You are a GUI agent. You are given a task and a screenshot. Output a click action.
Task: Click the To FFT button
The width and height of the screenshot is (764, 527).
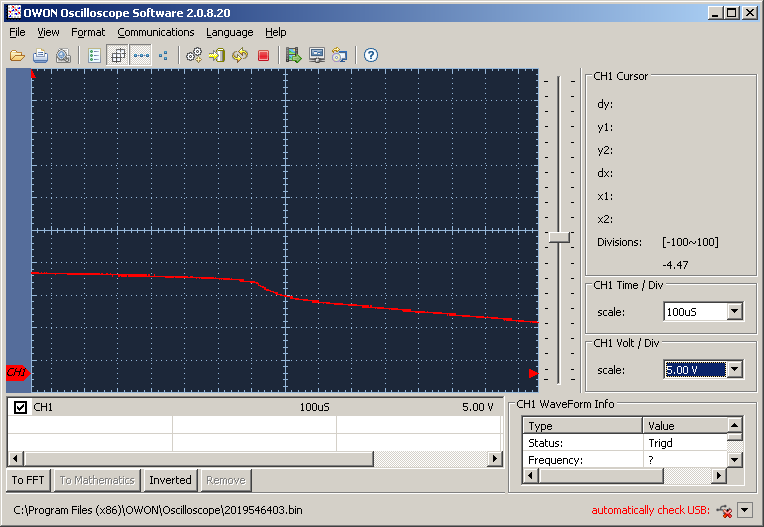[x=28, y=480]
